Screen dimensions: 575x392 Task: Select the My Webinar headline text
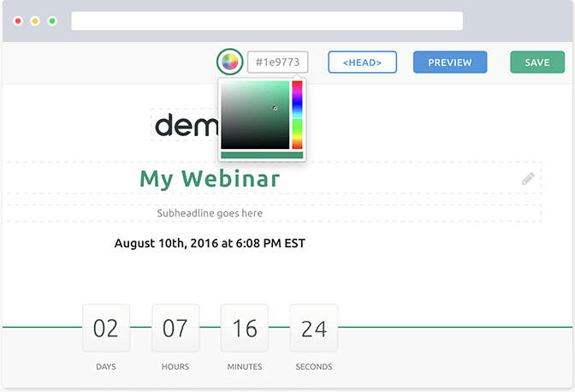coord(210,179)
